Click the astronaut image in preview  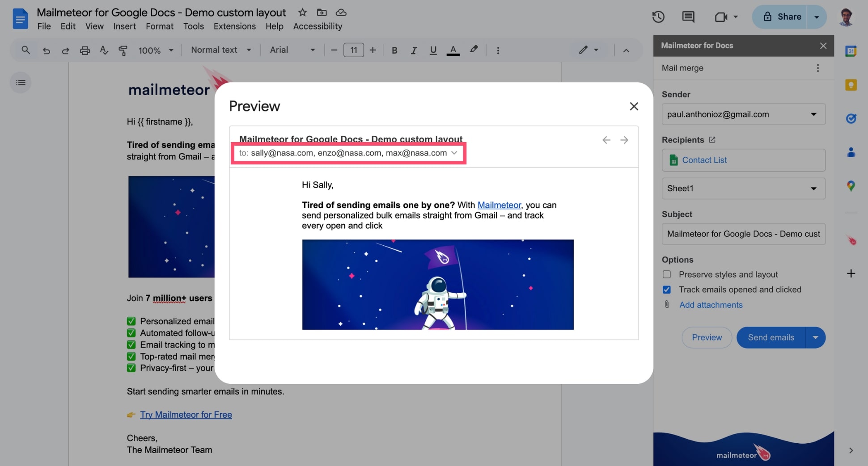pyautogui.click(x=438, y=285)
